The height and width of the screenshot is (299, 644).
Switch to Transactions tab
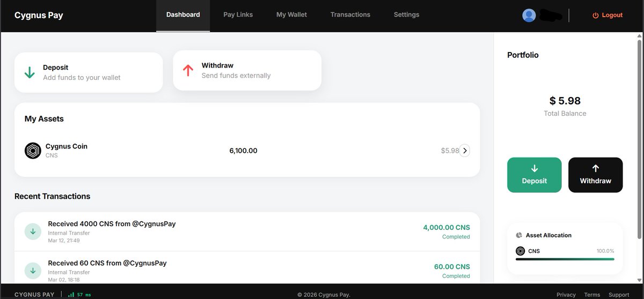click(x=350, y=15)
